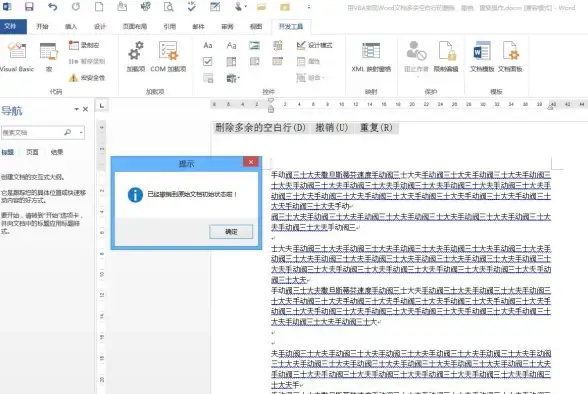Create a new blank document icon
This screenshot has width=588, height=394.
coord(99,6)
